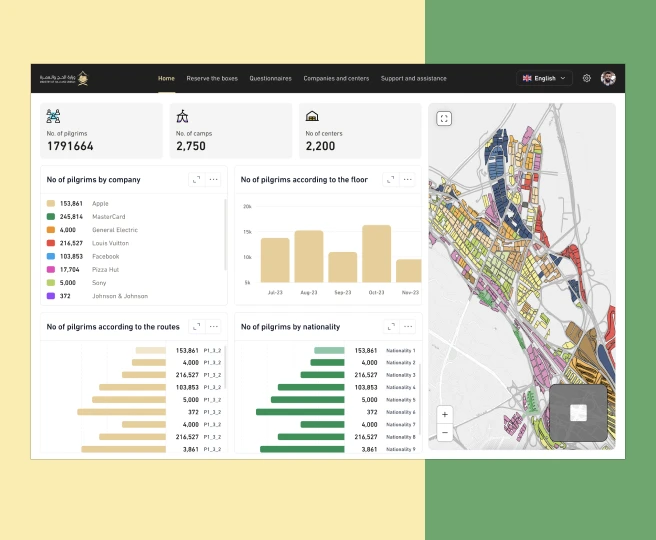Zoom out on the map

click(x=445, y=432)
